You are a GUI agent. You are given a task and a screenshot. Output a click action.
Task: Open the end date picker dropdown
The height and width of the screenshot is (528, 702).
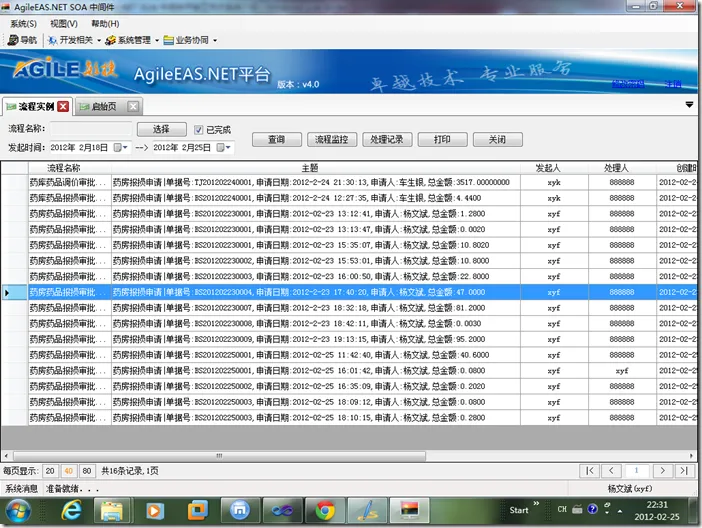click(x=224, y=147)
